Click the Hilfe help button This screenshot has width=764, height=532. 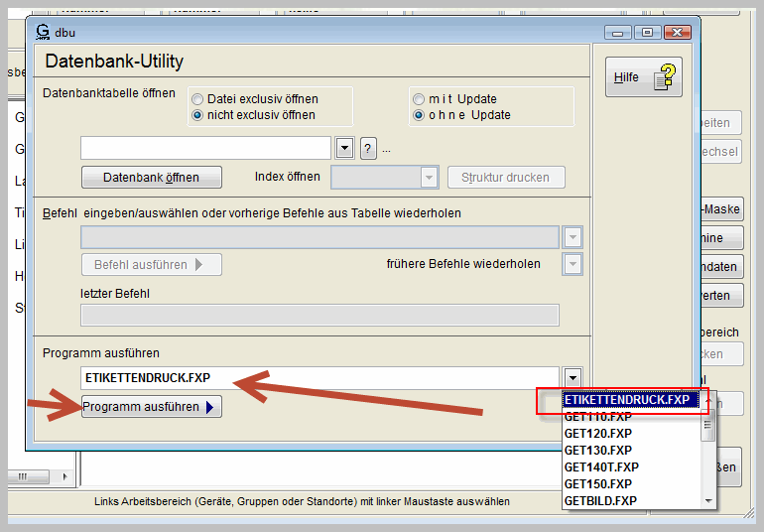pyautogui.click(x=644, y=76)
